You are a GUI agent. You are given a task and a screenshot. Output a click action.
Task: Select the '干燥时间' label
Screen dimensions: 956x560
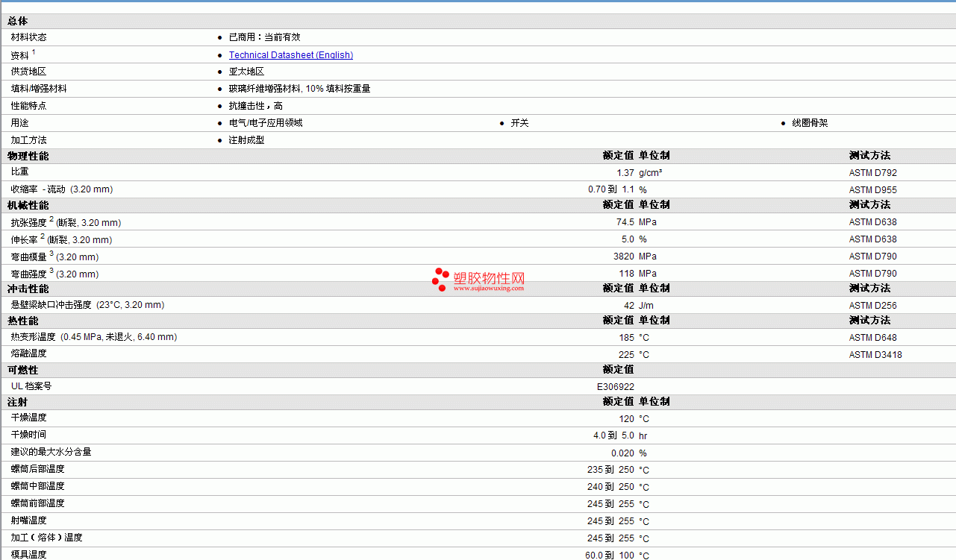(29, 435)
